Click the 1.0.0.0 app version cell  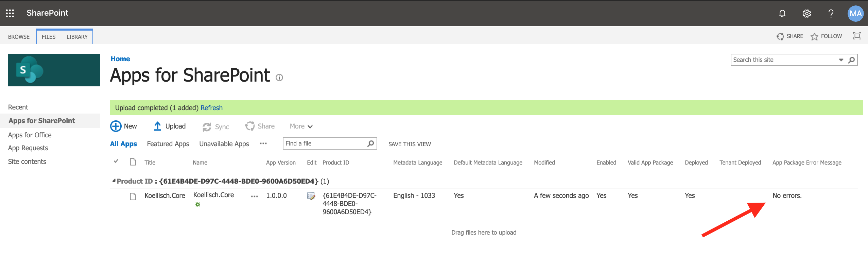[276, 195]
